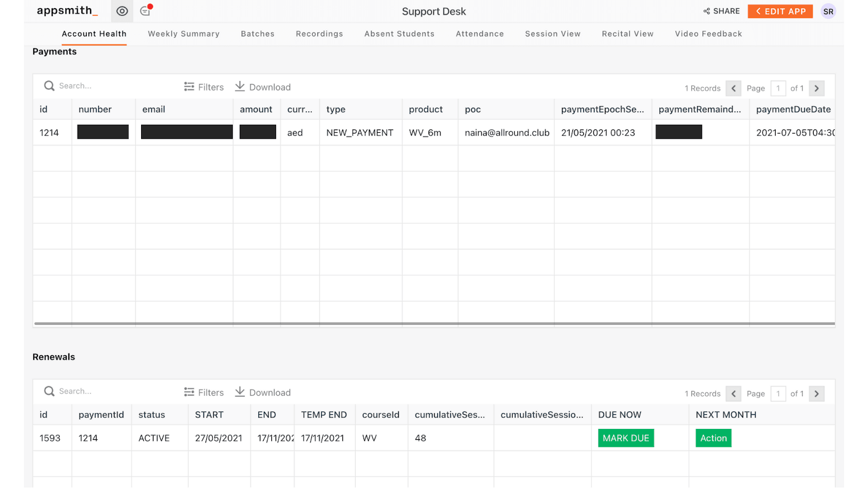868x488 pixels.
Task: Focus the Renewals table search field
Action: pos(108,391)
